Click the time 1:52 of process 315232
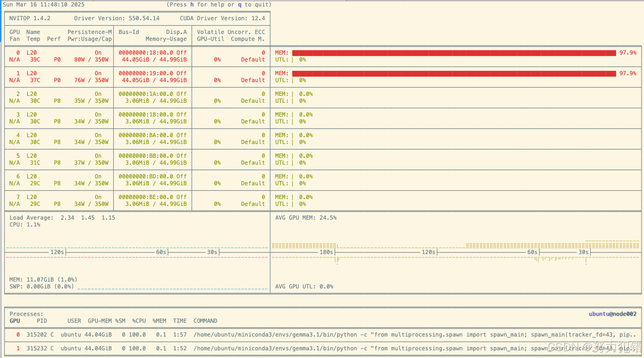The width and height of the screenshot is (644, 358). pos(180,348)
